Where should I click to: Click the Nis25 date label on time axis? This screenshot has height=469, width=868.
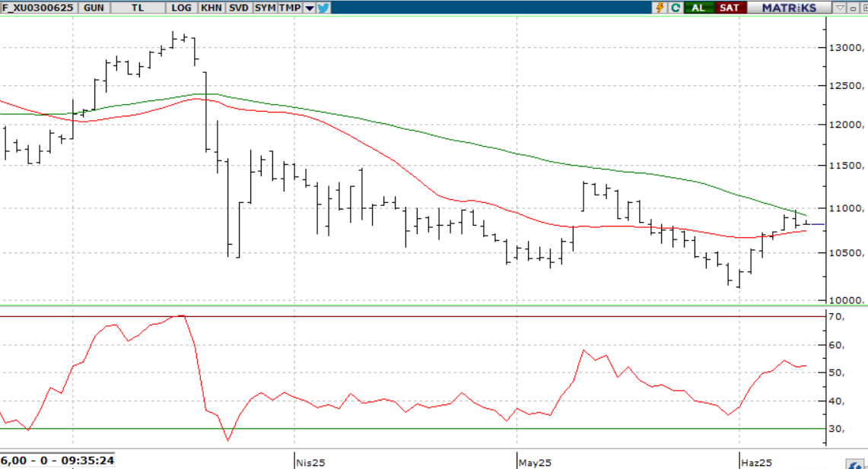pos(310,462)
